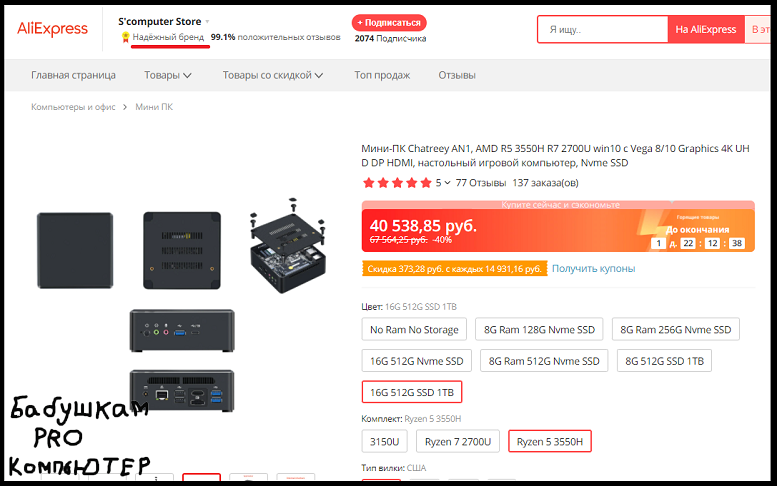Select the 8G Ram 512G Nvme SSD option

pos(544,361)
